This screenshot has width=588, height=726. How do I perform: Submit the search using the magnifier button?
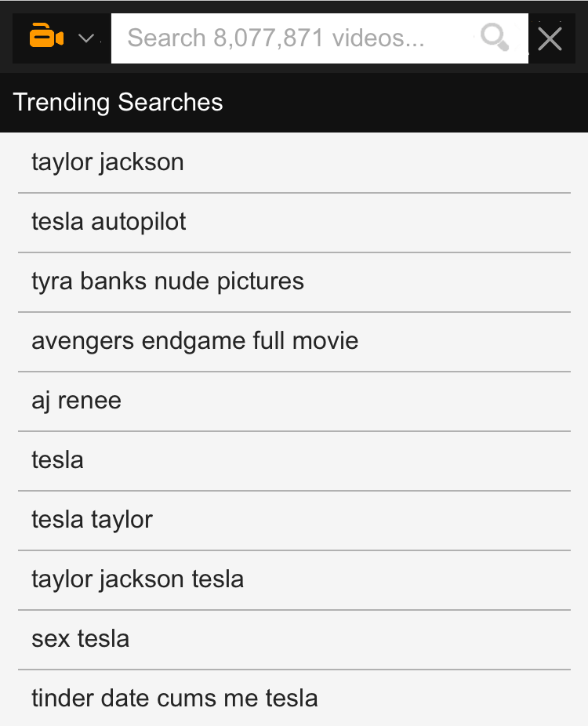pos(495,37)
